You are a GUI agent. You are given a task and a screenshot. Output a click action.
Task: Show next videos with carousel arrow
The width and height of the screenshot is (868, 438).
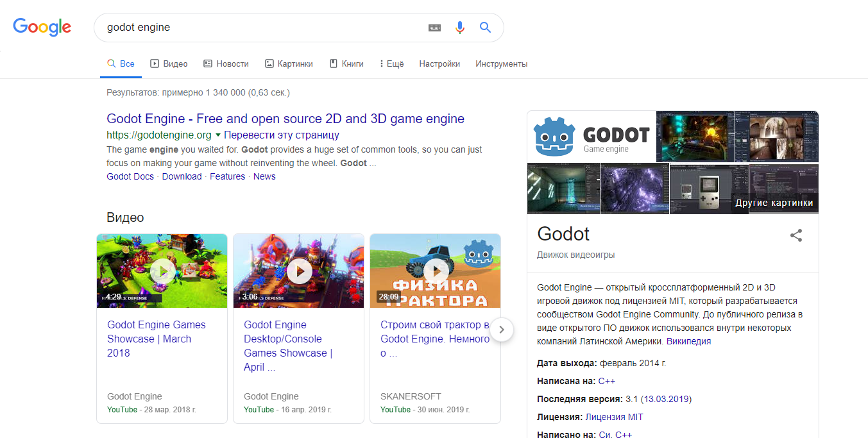click(502, 330)
